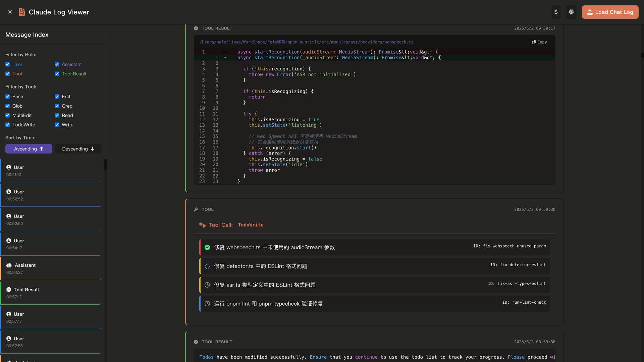Click the check icon of the 00:59:17 TOOL RESULT
The width and height of the screenshot is (644, 362).
pos(196,28)
